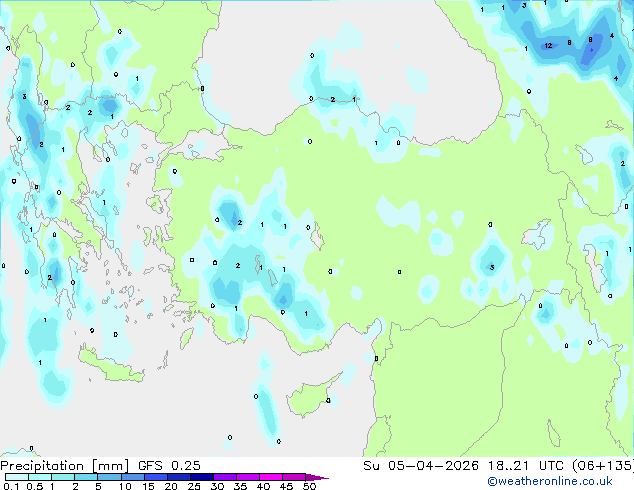This screenshot has height=490, width=634.
Task: Click the 'UTC' label
Action: click(x=551, y=466)
